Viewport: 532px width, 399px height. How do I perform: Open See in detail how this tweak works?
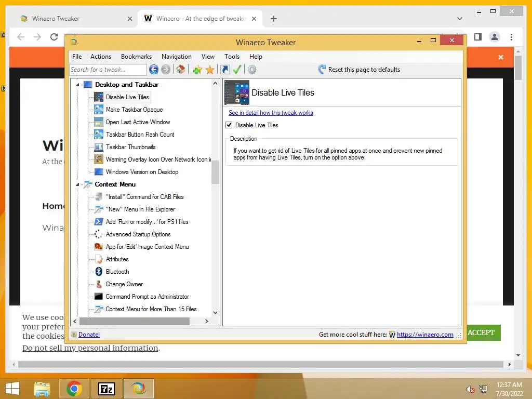[271, 113]
